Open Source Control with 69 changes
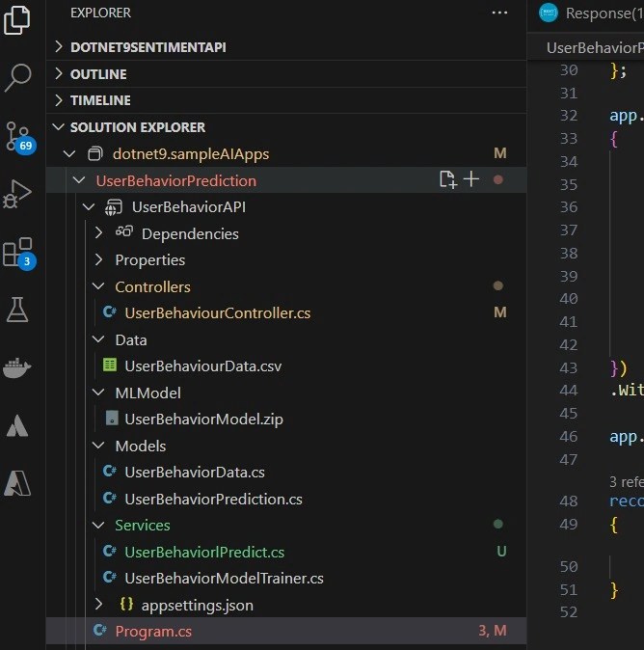Screen dimensions: 644x650 pos(19,137)
